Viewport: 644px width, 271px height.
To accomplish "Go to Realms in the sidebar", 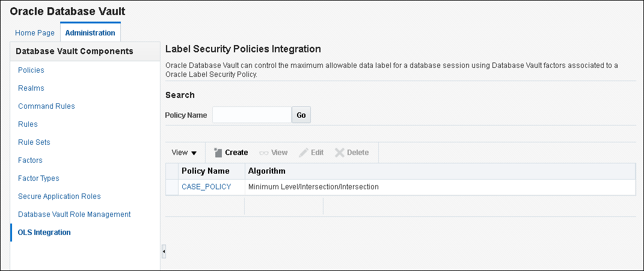I will click(x=31, y=88).
